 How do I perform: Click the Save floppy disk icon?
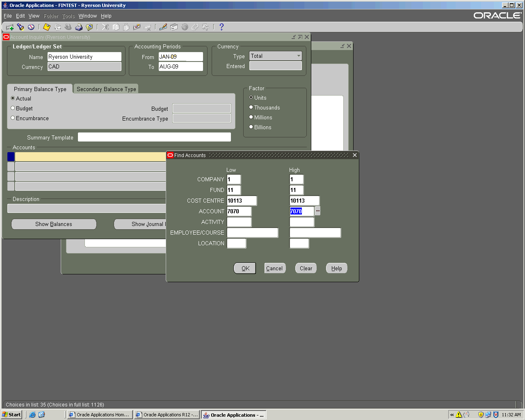click(x=47, y=27)
